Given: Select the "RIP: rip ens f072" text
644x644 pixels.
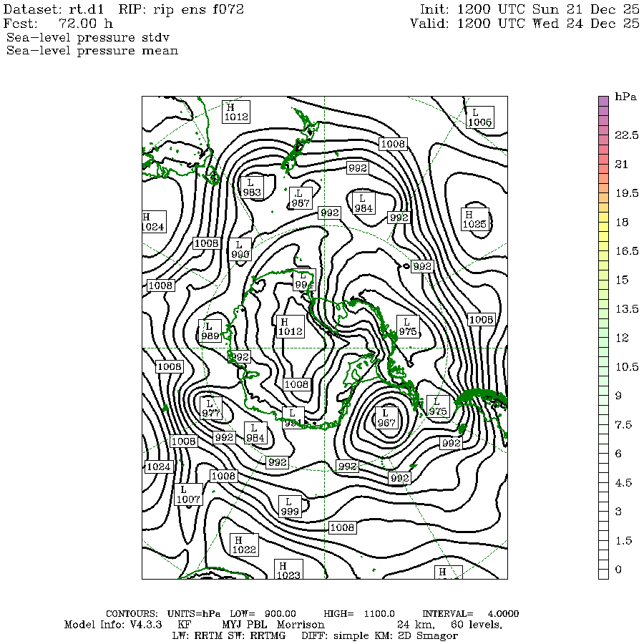Looking at the screenshot, I should pos(181,9).
